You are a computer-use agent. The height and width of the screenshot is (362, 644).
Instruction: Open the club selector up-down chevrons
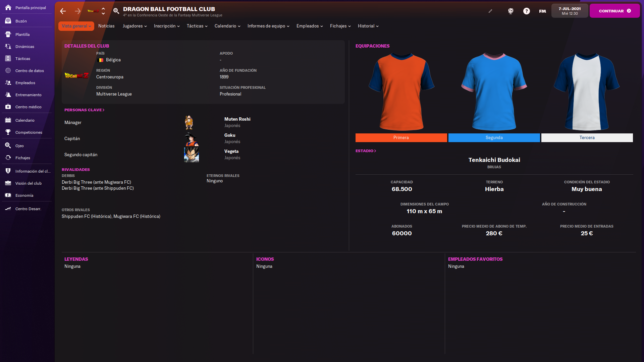pos(103,11)
